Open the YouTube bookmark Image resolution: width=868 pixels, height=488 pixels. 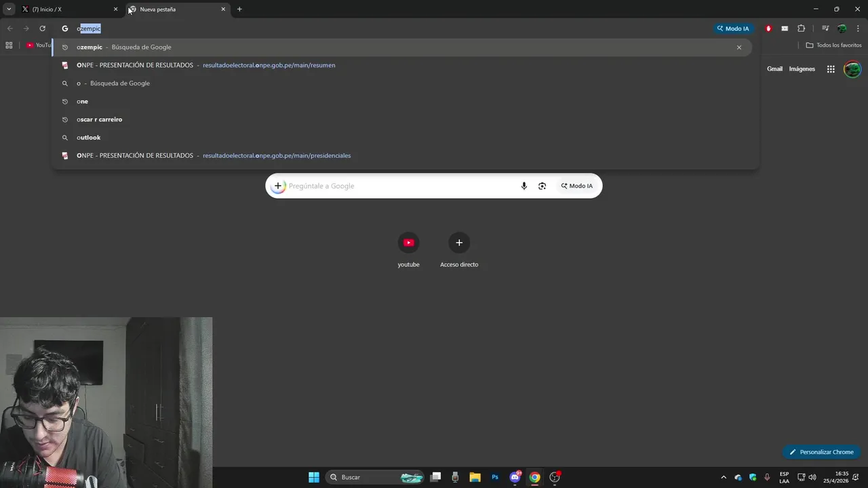[x=39, y=45]
